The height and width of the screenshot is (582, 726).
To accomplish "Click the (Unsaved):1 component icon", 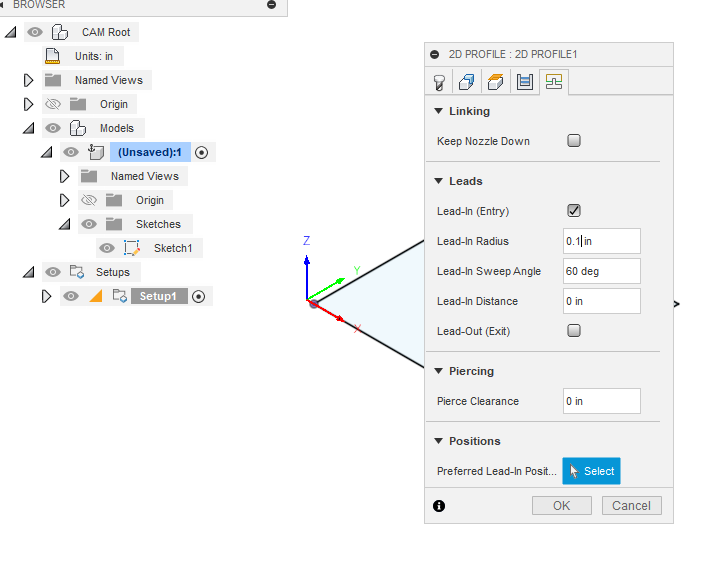I will [96, 152].
